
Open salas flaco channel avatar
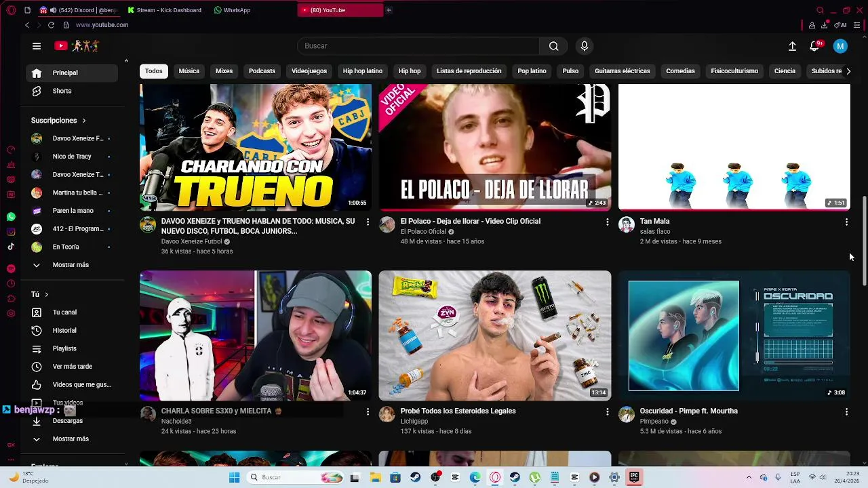tap(627, 225)
